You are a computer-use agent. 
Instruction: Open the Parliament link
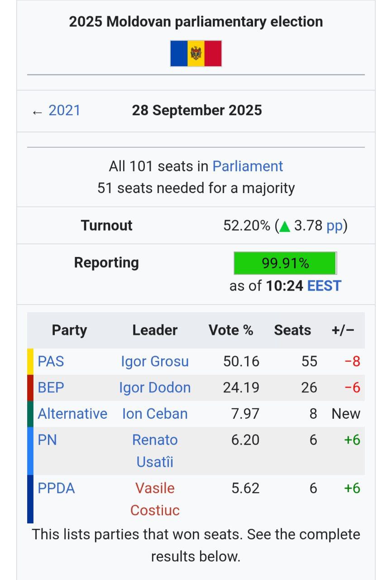pyautogui.click(x=248, y=166)
